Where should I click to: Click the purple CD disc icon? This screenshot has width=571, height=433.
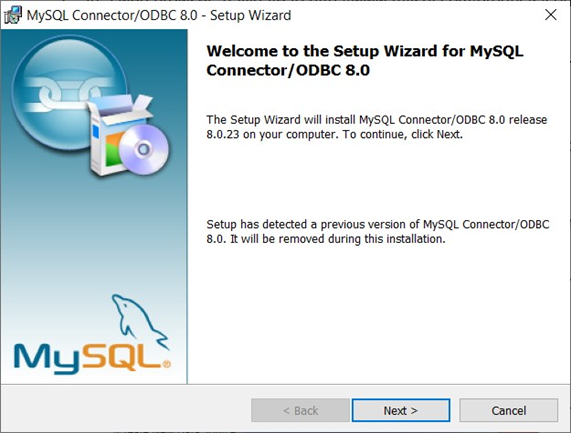(144, 149)
